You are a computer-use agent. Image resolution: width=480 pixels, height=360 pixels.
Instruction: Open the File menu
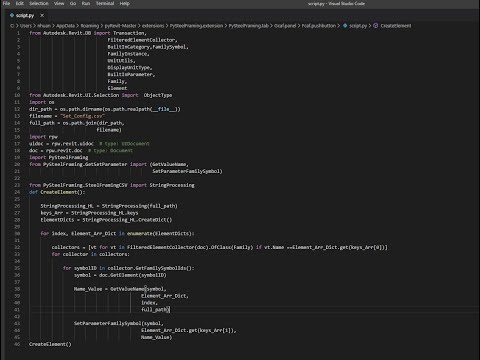[x=6, y=3]
